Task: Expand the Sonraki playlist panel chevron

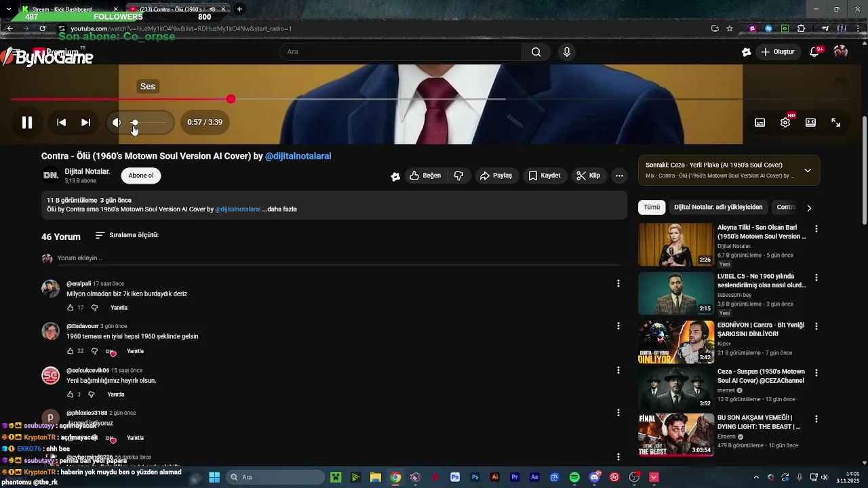Action: [808, 170]
